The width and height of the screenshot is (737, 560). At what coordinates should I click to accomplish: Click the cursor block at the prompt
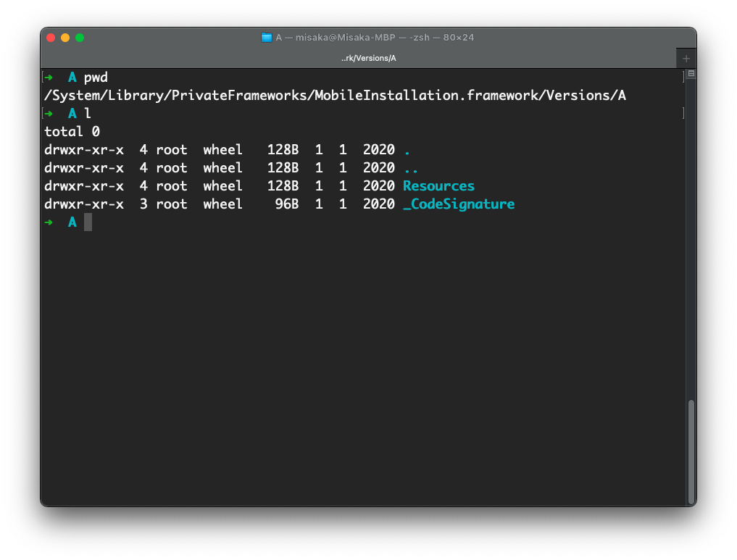[88, 222]
